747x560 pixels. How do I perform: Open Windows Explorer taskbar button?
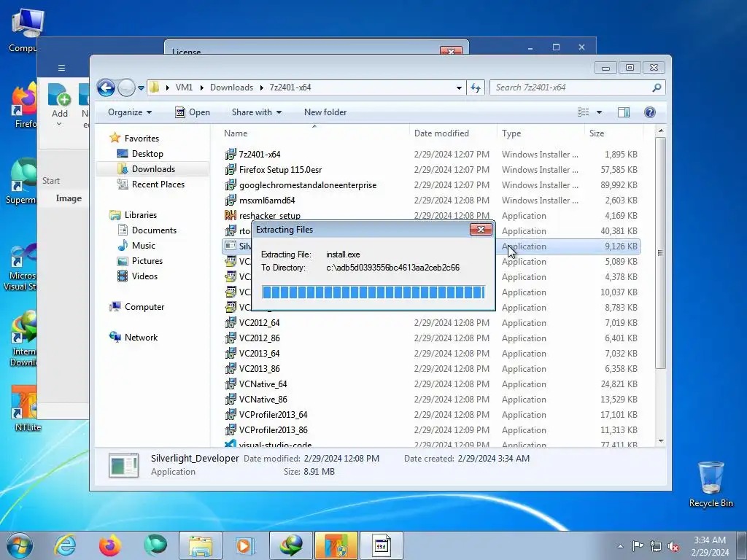(x=201, y=545)
